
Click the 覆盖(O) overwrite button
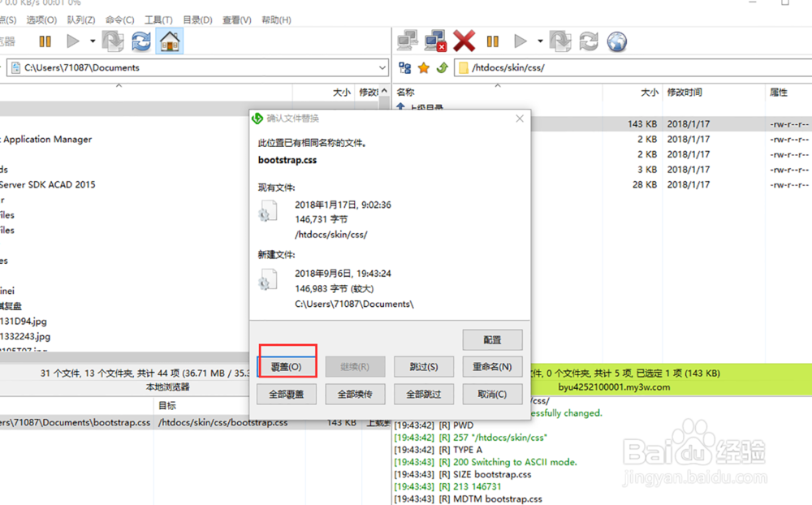287,367
